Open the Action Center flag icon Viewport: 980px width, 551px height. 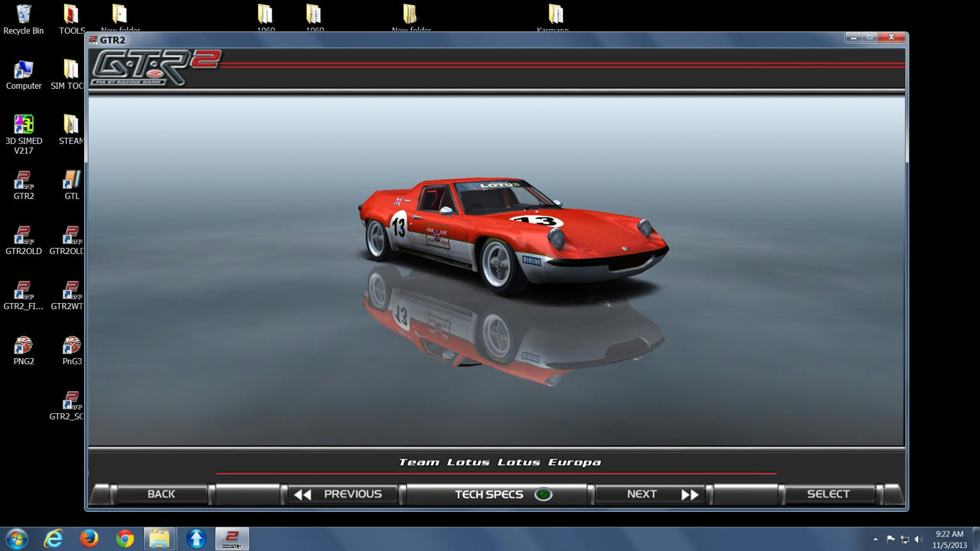890,540
